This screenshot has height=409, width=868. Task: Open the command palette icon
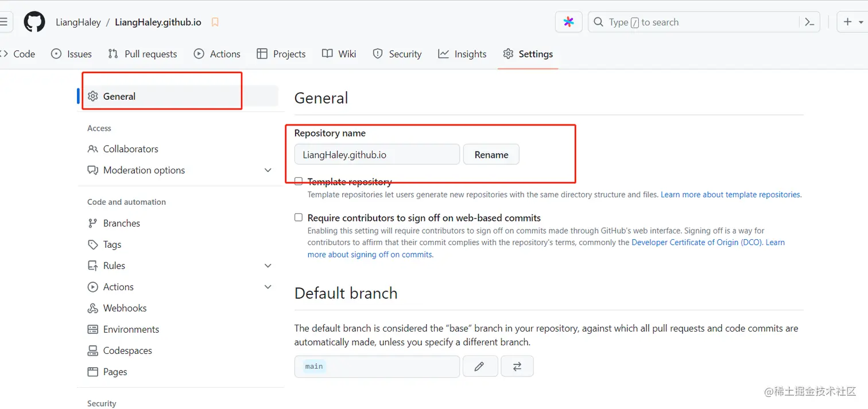[809, 22]
